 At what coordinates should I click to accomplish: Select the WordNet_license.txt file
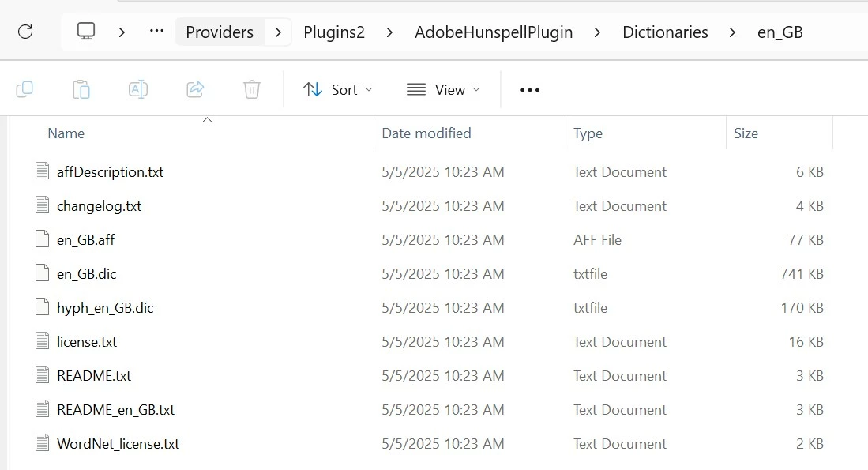pos(118,443)
